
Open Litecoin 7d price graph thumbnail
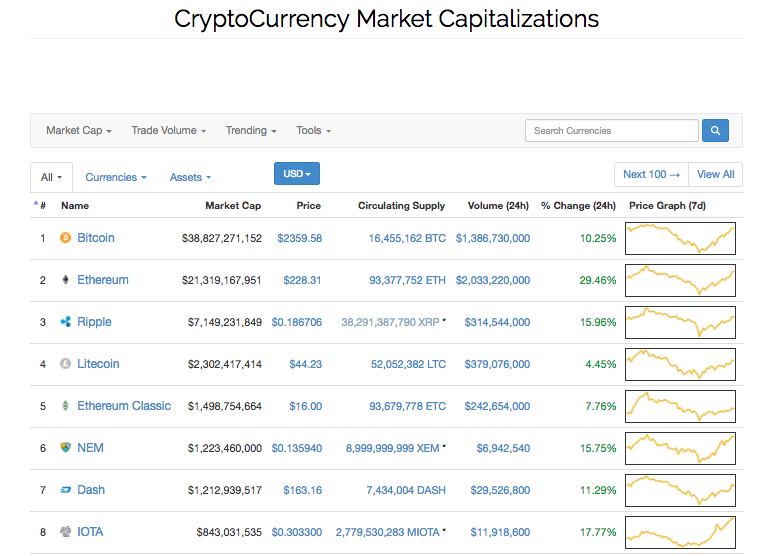pos(680,364)
